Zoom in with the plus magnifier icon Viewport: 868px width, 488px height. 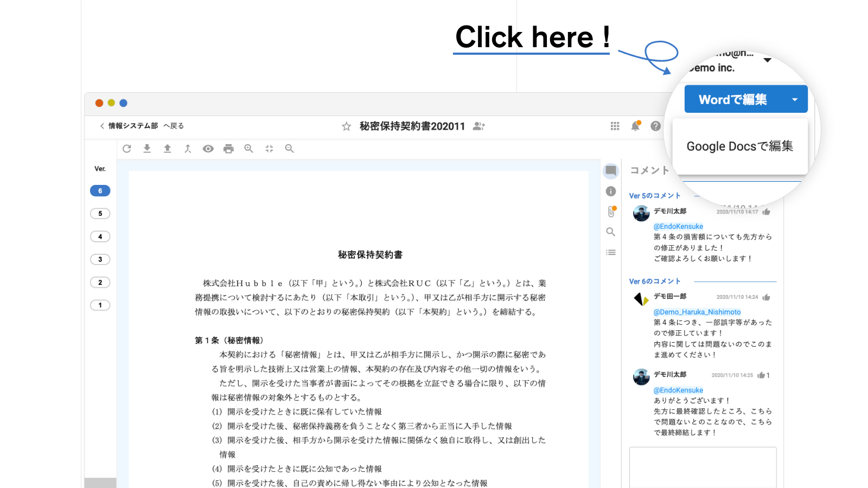pos(249,149)
